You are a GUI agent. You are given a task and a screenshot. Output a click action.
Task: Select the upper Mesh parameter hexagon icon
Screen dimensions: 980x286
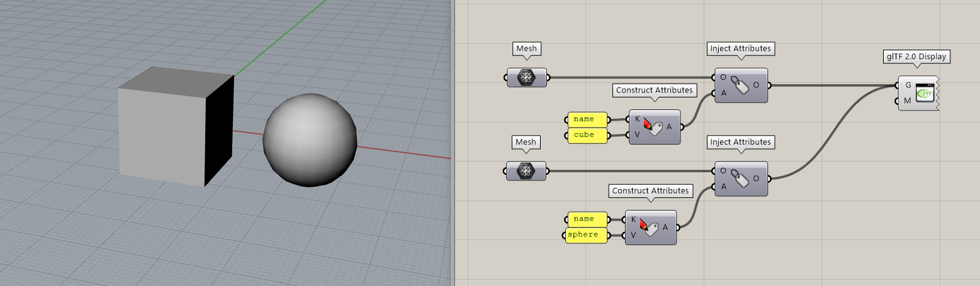pos(527,77)
